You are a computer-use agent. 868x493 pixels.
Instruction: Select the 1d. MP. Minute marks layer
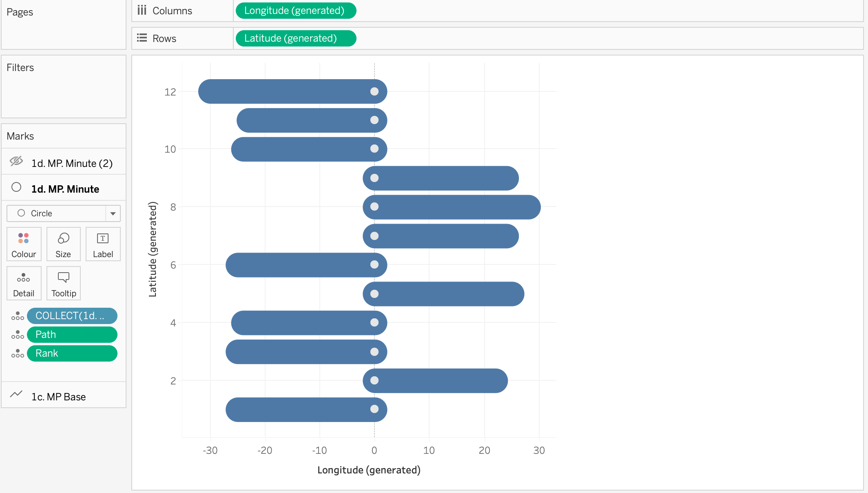[x=65, y=189]
